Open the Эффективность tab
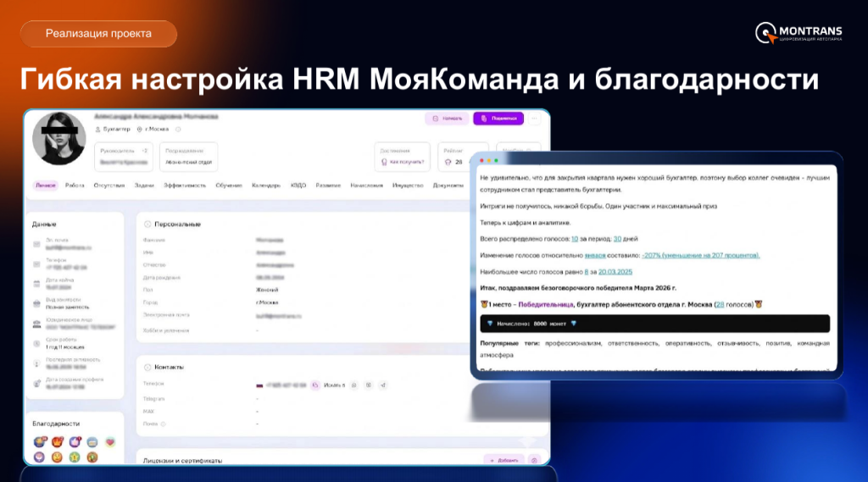The image size is (868, 482). 184,186
